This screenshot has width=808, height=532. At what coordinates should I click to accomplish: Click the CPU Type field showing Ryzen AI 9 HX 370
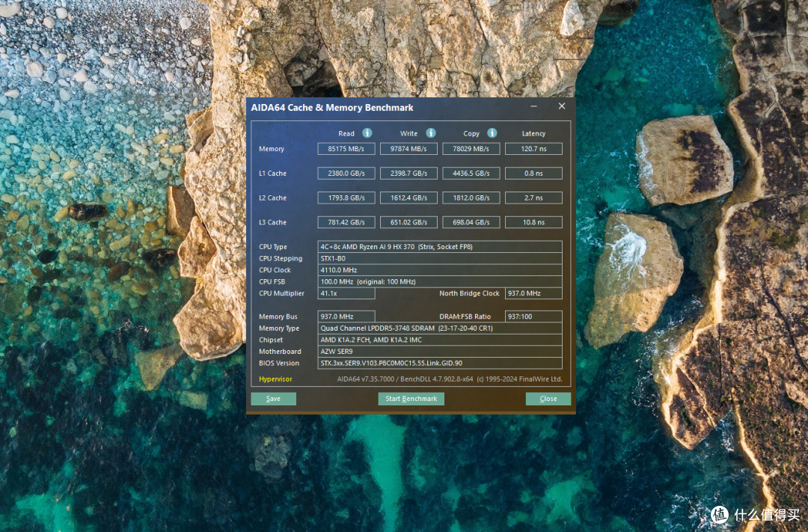pyautogui.click(x=440, y=247)
